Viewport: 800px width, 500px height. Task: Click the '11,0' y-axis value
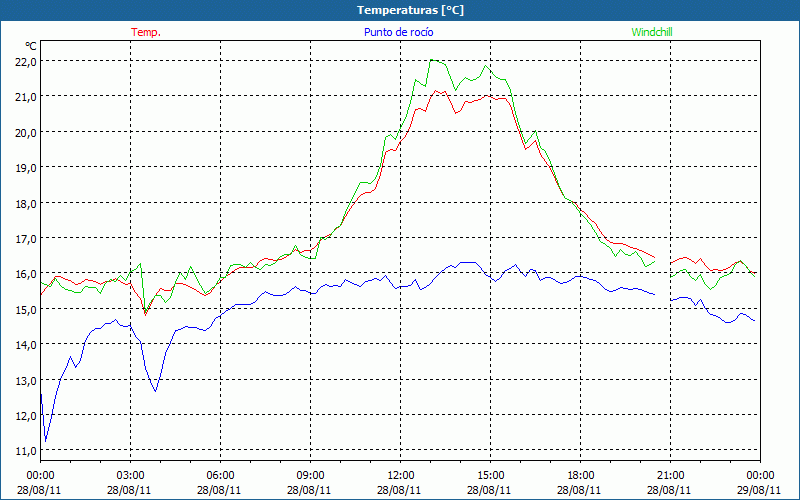(x=26, y=451)
